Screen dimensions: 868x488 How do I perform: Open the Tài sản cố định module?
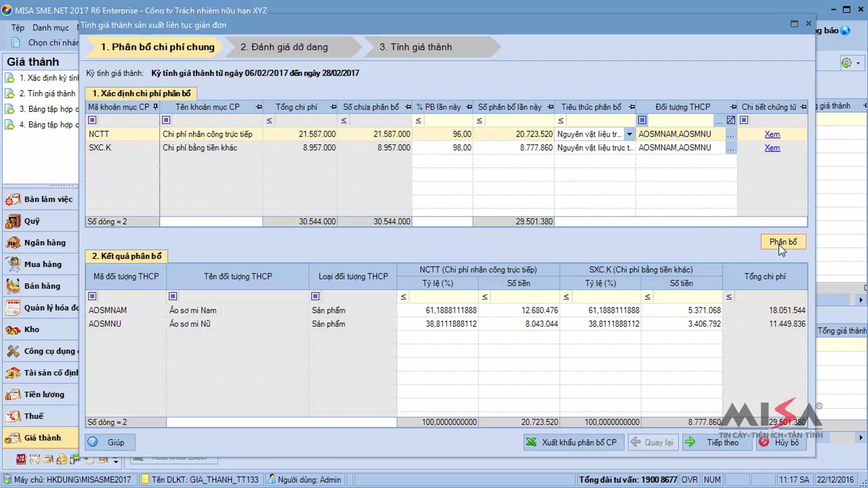point(41,373)
